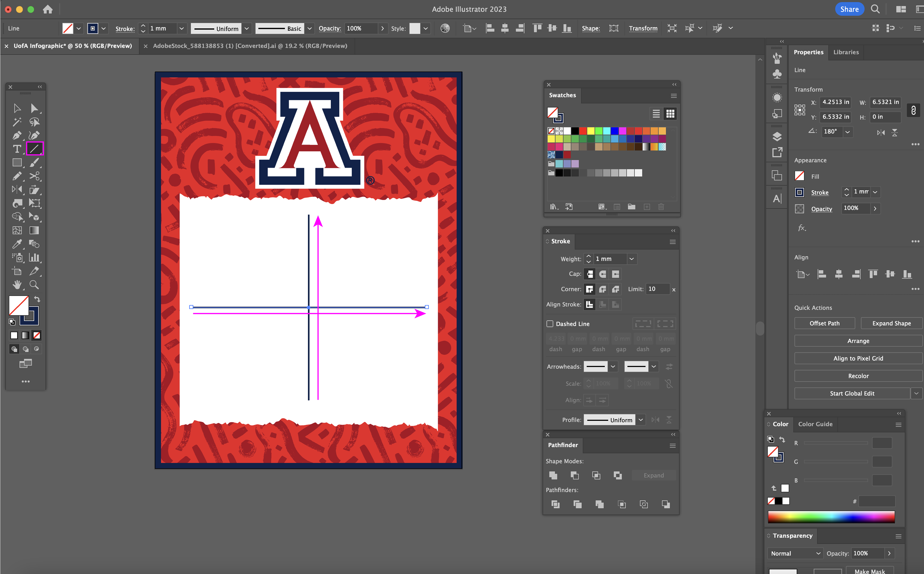Screen dimensions: 924x574
Task: Switch to the Libraries tab
Action: [x=846, y=52]
